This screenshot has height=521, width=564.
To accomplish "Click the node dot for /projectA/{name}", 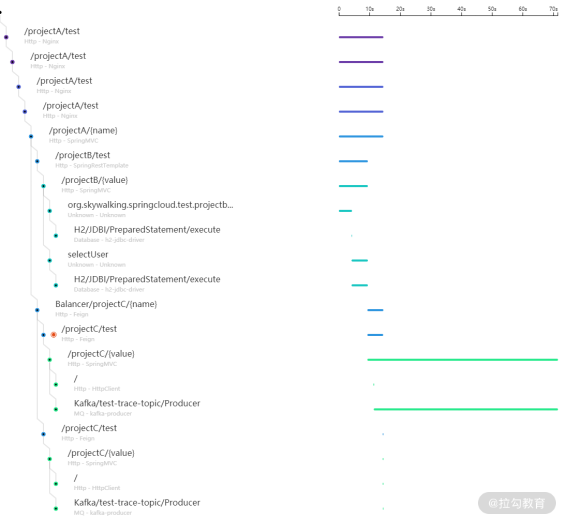I will click(x=31, y=136).
